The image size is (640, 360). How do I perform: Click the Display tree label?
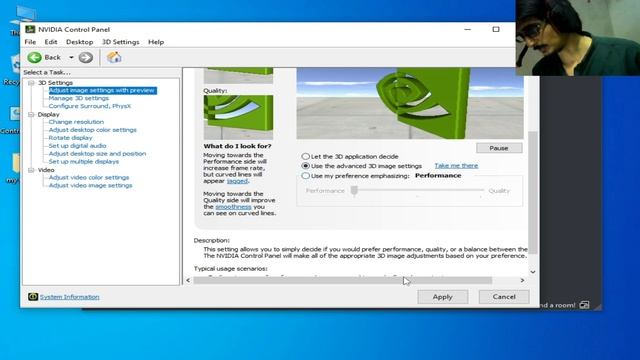(49, 115)
